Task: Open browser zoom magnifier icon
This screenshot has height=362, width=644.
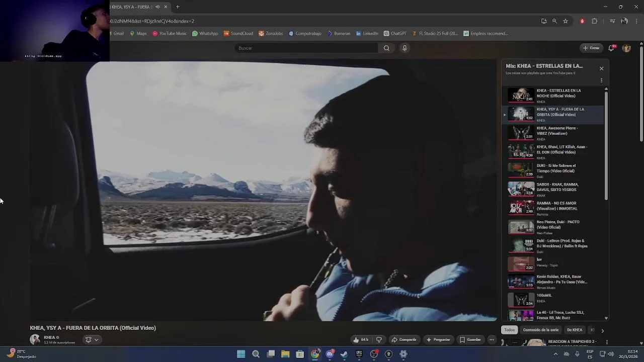Action: point(554,21)
